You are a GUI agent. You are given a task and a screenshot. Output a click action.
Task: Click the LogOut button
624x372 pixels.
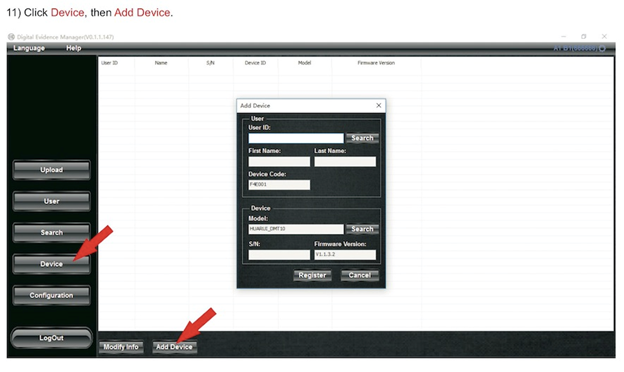click(51, 338)
